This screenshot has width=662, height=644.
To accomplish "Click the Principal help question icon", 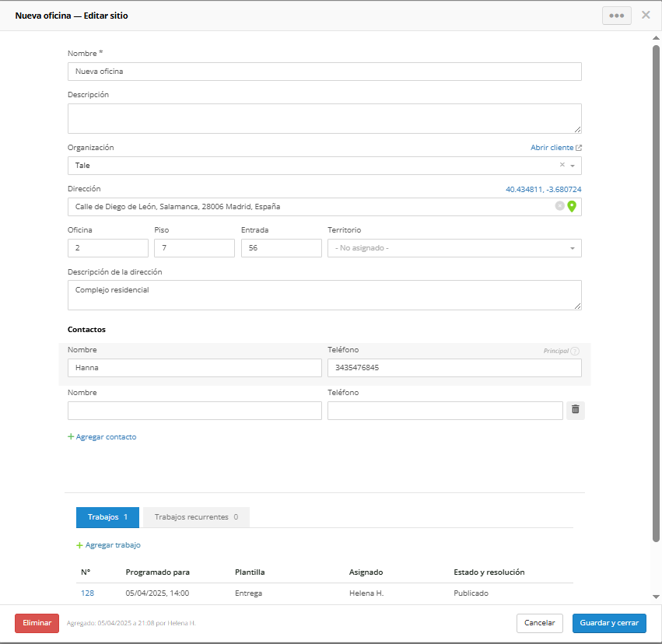I will coord(575,351).
